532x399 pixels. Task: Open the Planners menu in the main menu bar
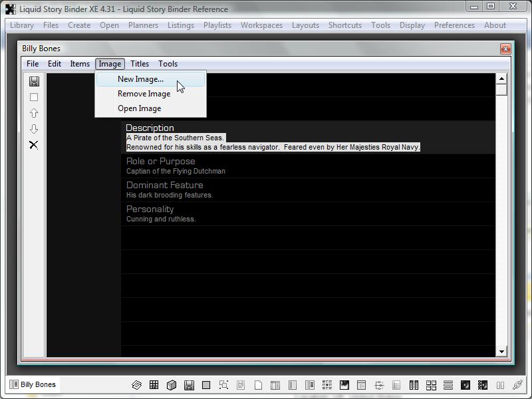click(x=143, y=25)
